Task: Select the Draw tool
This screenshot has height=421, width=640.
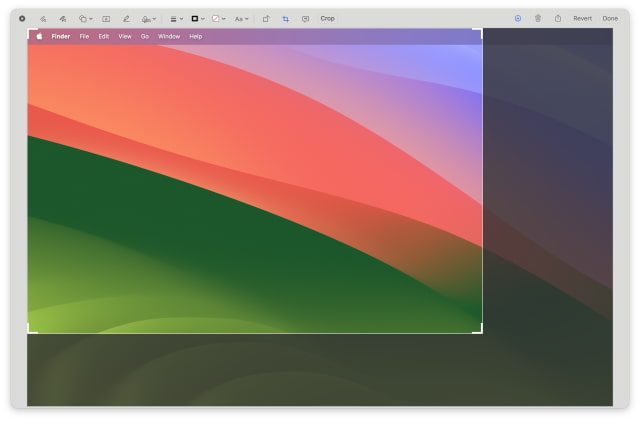Action: pyautogui.click(x=63, y=18)
